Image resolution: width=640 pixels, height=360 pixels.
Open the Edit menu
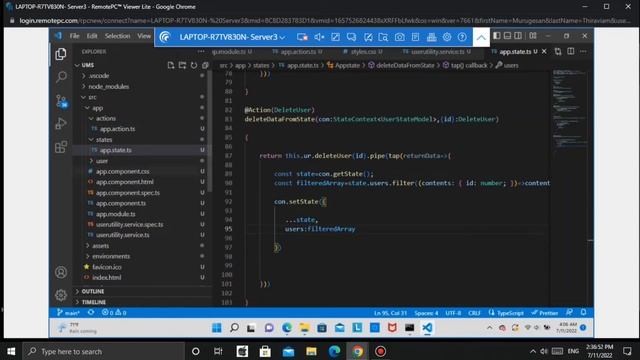(92, 36)
